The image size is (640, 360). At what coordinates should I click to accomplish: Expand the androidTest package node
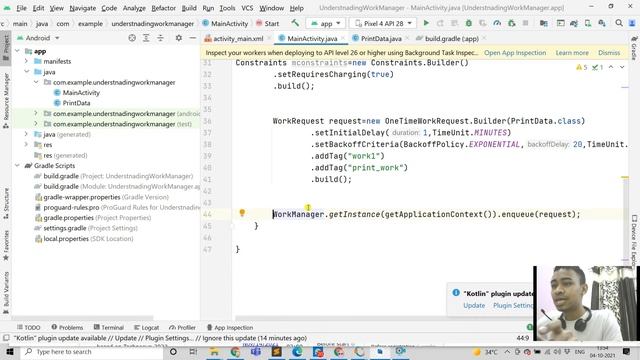[x=36, y=113]
